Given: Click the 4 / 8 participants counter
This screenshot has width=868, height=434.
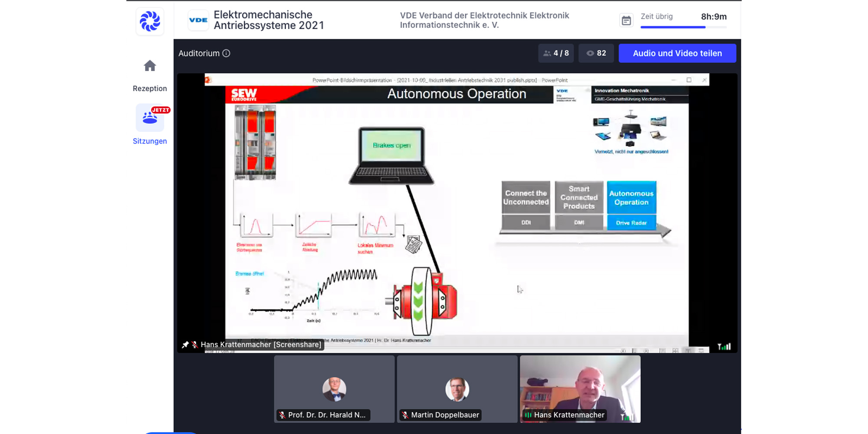Looking at the screenshot, I should 556,53.
